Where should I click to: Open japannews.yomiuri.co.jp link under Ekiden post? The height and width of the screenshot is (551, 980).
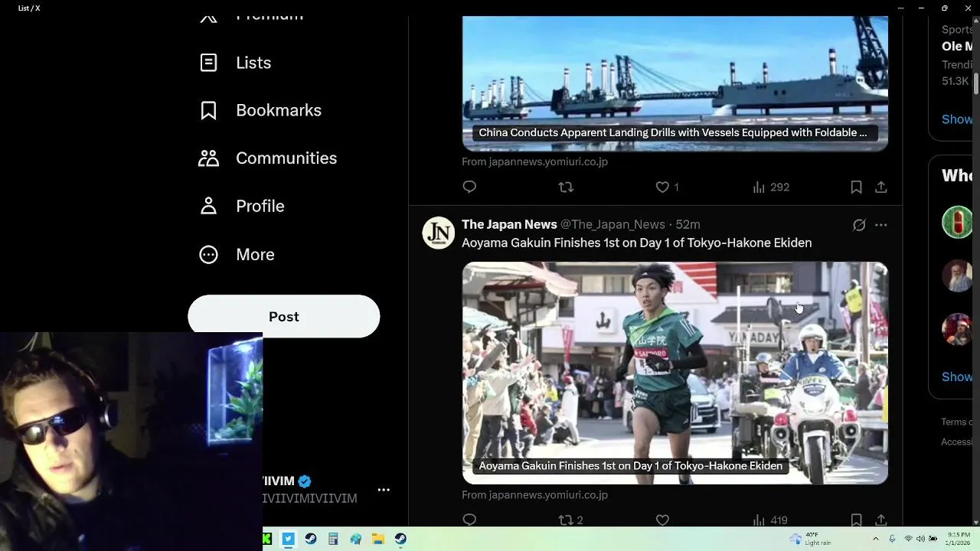click(x=534, y=495)
